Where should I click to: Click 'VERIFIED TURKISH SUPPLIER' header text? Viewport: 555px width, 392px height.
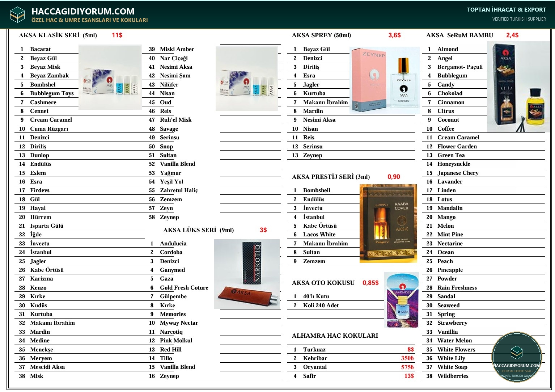coord(519,19)
